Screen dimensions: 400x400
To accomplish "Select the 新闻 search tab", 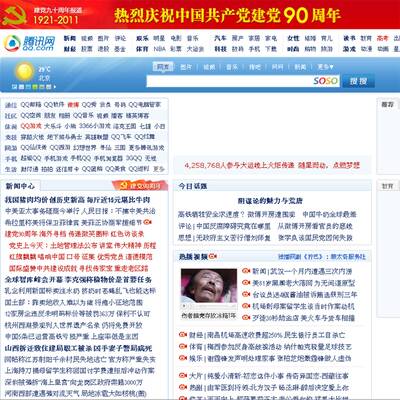I will [x=300, y=67].
